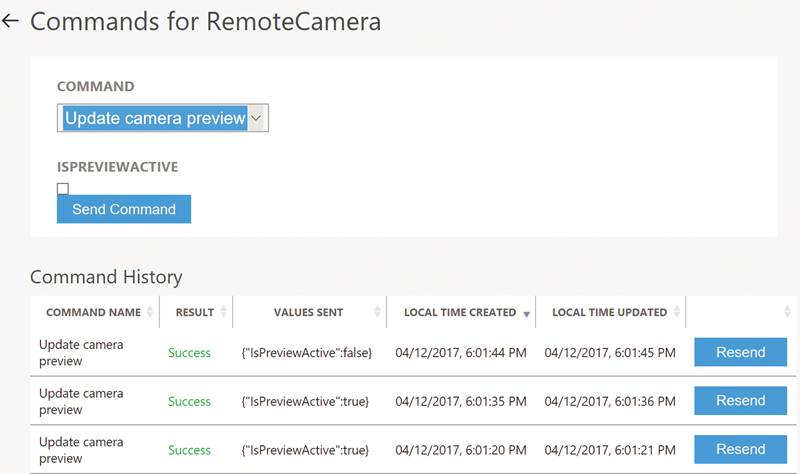
Task: Click the Commands for RemoteCamera title
Action: point(206,22)
